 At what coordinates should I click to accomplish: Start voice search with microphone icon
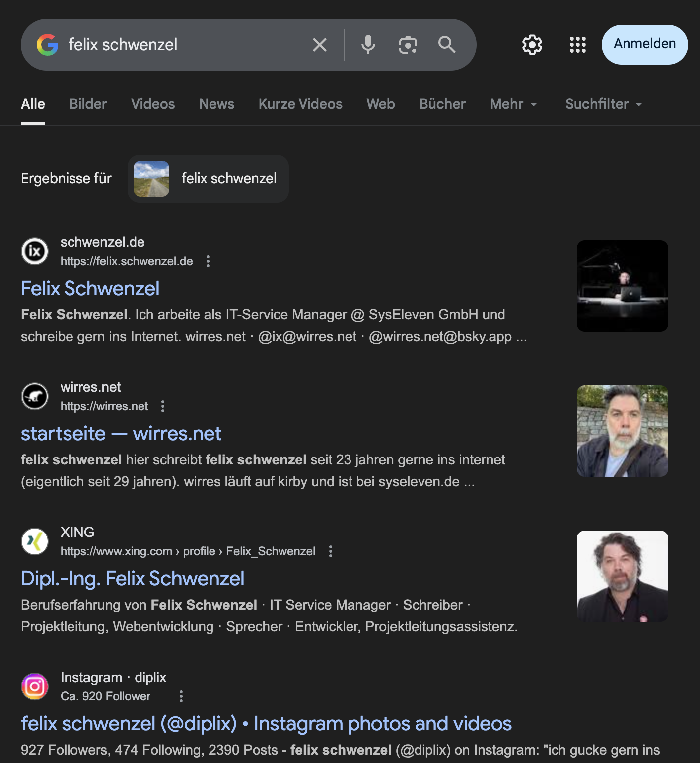[368, 45]
